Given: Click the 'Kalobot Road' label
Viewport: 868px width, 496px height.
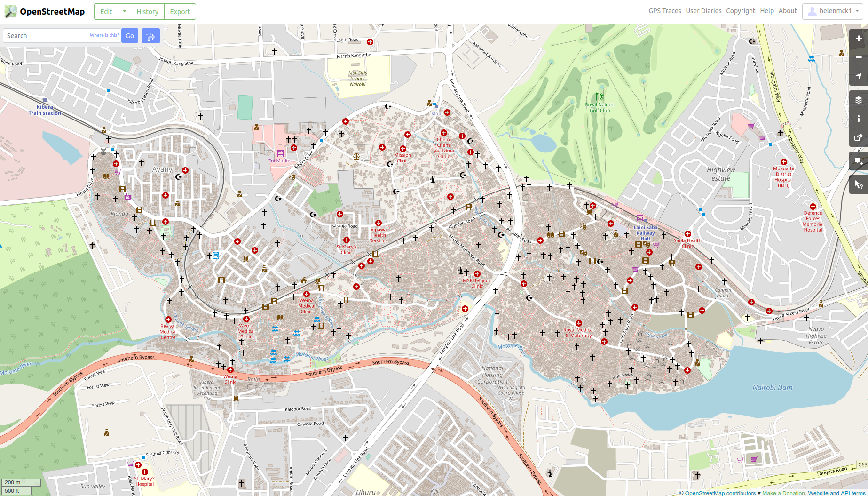Looking at the screenshot, I should (x=298, y=409).
